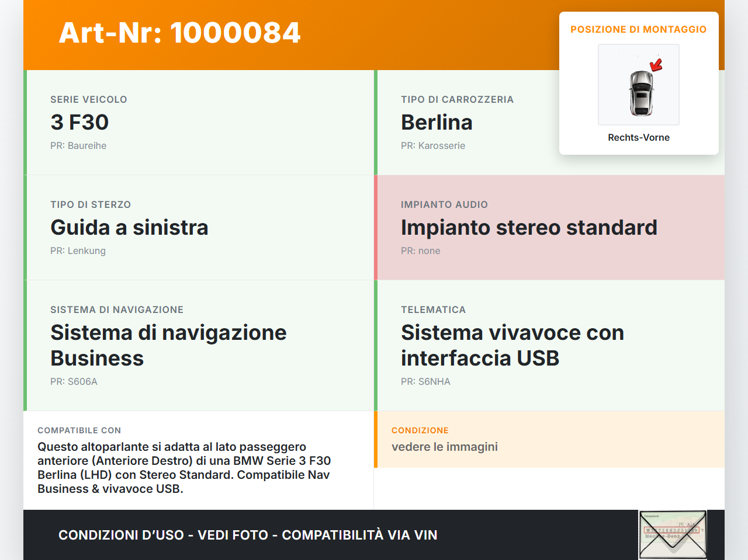The width and height of the screenshot is (748, 560).
Task: Click the car mounting position diagram
Action: click(x=639, y=85)
